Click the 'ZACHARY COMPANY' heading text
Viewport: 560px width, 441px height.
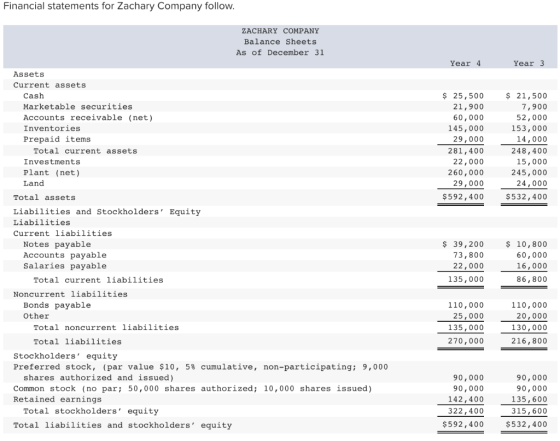280,31
